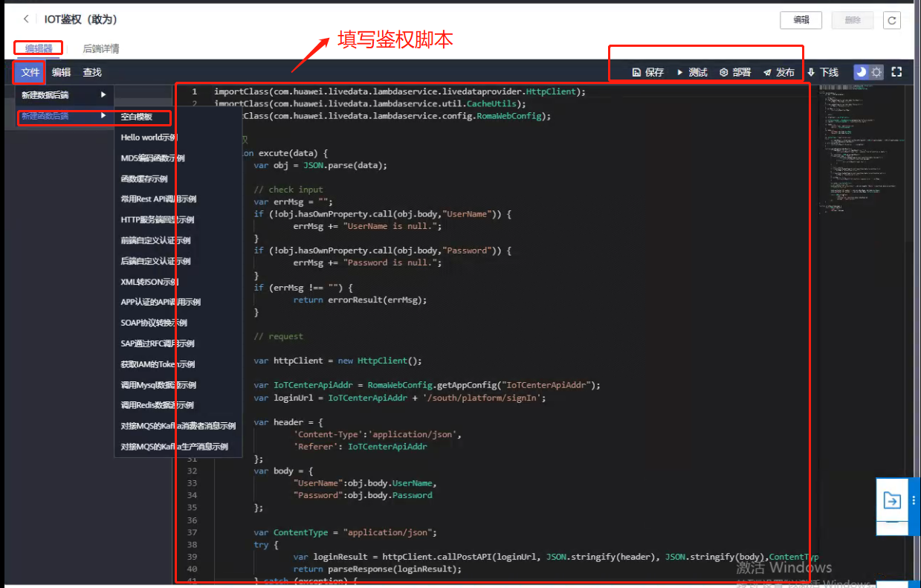Deploy the backend with 部署
This screenshot has height=588, width=921.
pyautogui.click(x=735, y=72)
